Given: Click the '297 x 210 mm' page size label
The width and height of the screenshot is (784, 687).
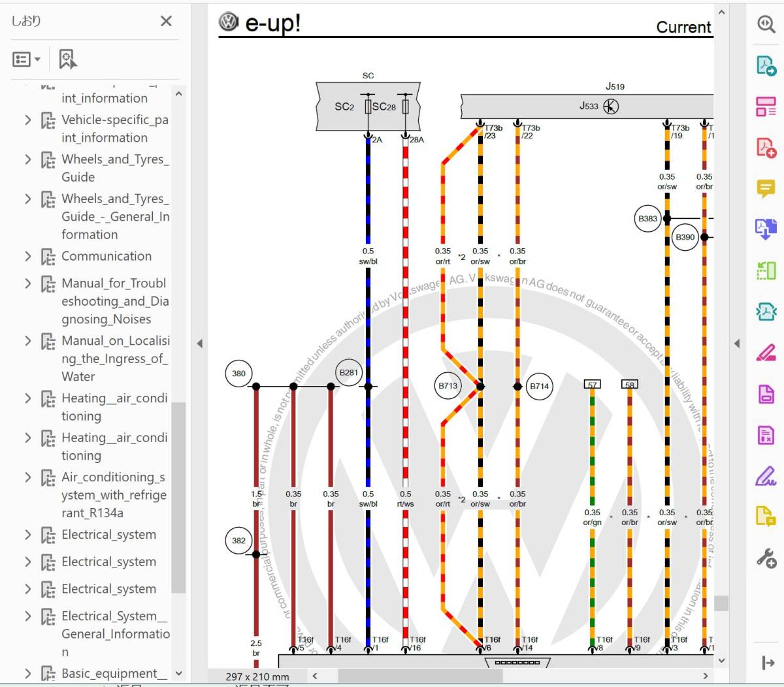Looking at the screenshot, I should point(257,677).
